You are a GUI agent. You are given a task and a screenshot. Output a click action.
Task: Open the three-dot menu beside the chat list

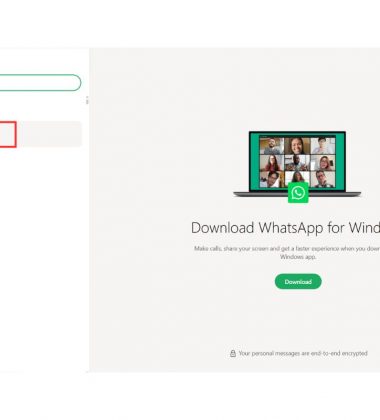[x=87, y=100]
